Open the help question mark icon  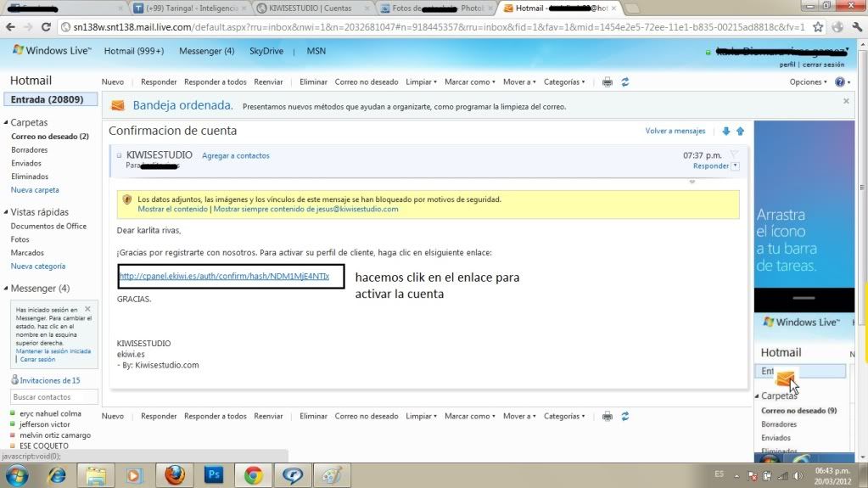(x=840, y=82)
